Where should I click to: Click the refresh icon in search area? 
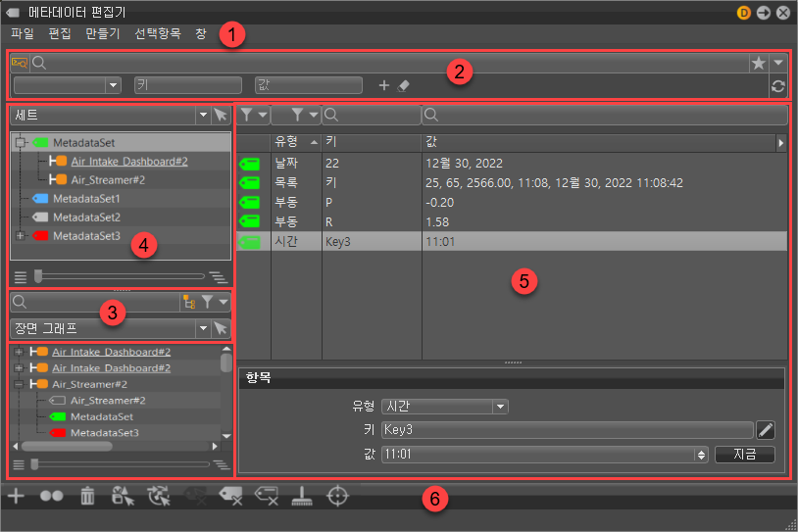777,86
